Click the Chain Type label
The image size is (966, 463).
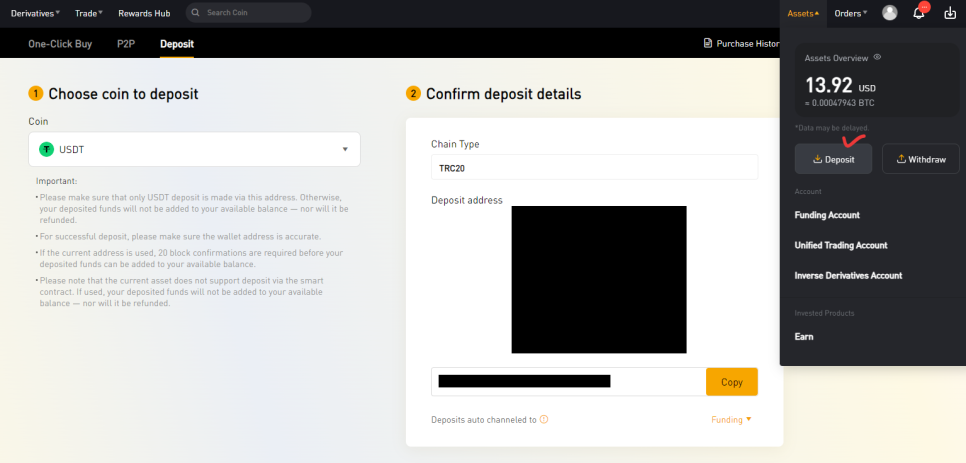click(455, 144)
